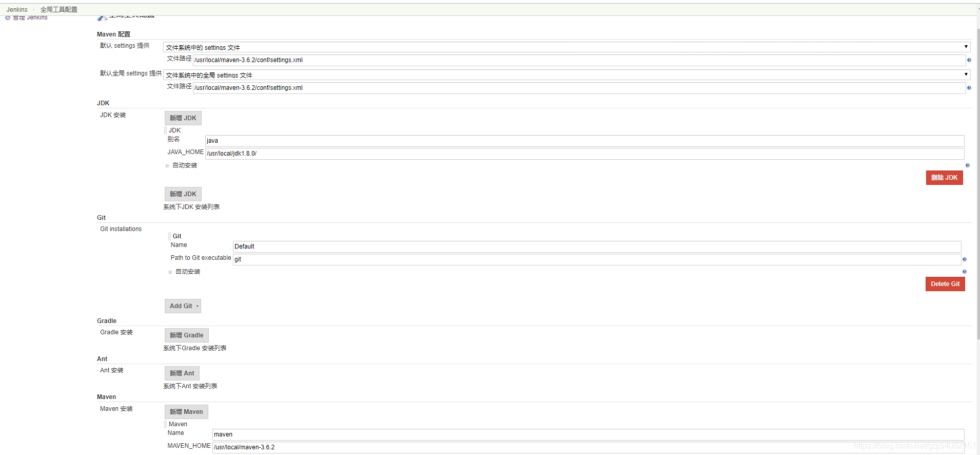
Task: Click 系统下Ant 安装列表 text
Action: pos(190,386)
